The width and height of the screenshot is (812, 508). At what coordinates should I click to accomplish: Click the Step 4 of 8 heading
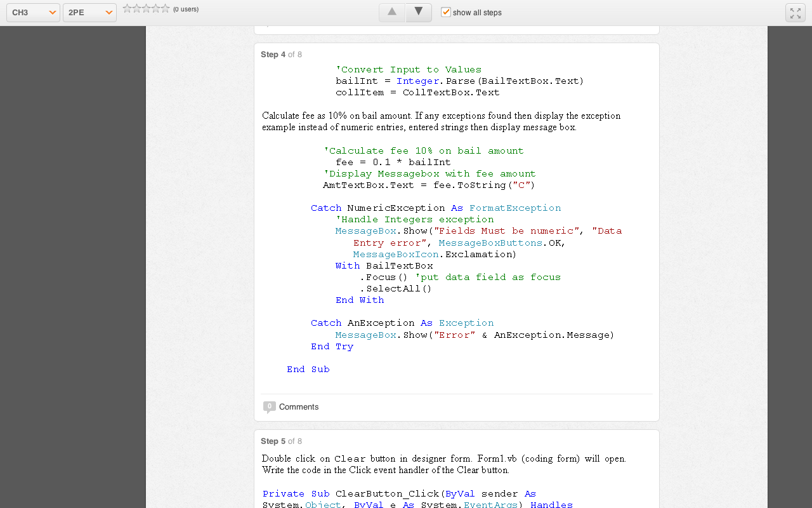point(281,55)
